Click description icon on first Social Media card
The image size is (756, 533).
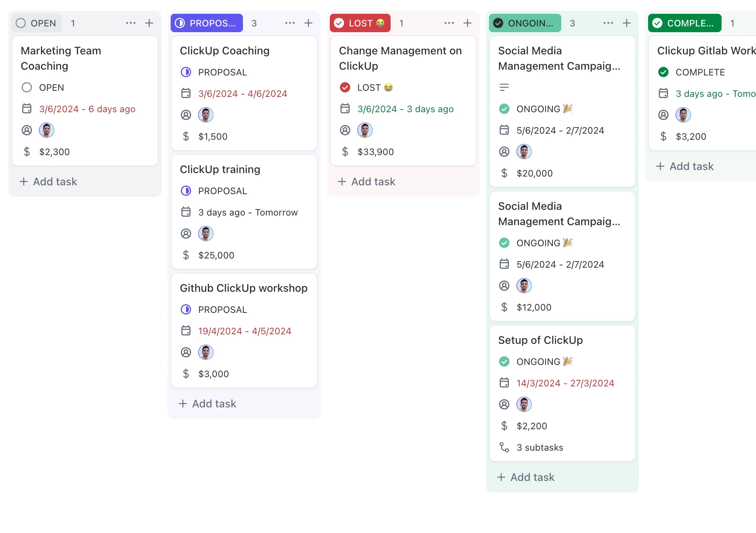click(x=504, y=87)
